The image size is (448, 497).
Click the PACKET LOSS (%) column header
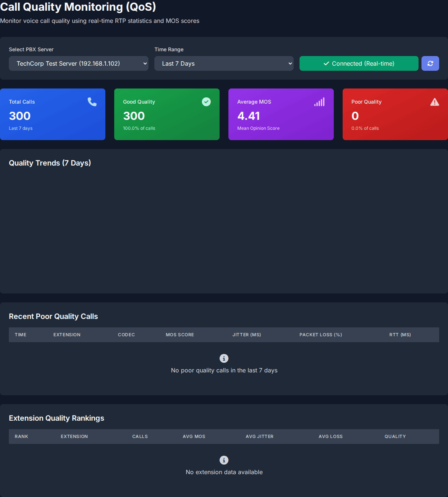pyautogui.click(x=321, y=334)
